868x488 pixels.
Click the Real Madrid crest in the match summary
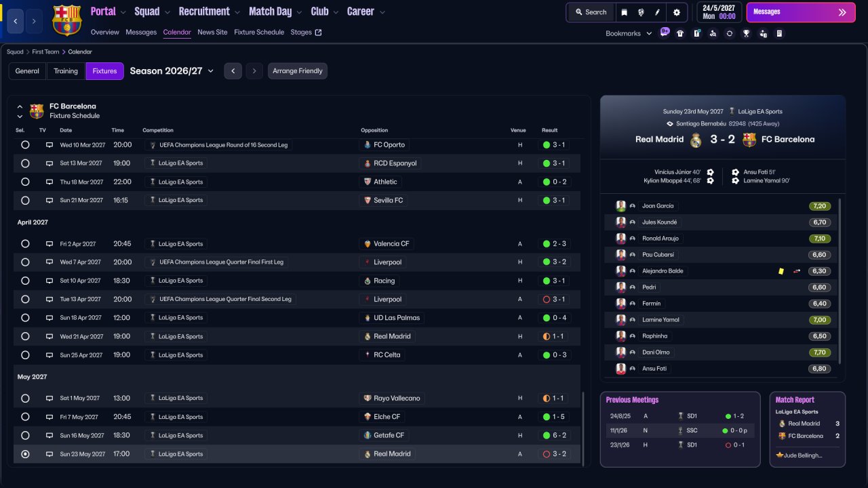(696, 140)
